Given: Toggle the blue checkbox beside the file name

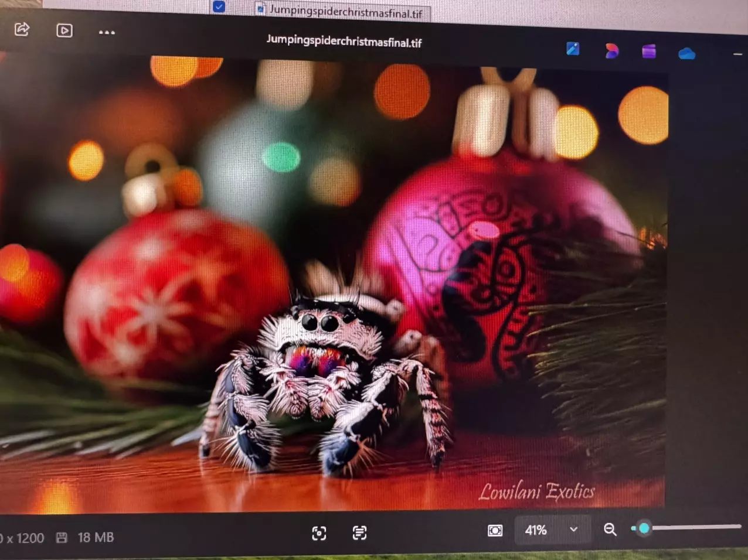Looking at the screenshot, I should tap(219, 6).
